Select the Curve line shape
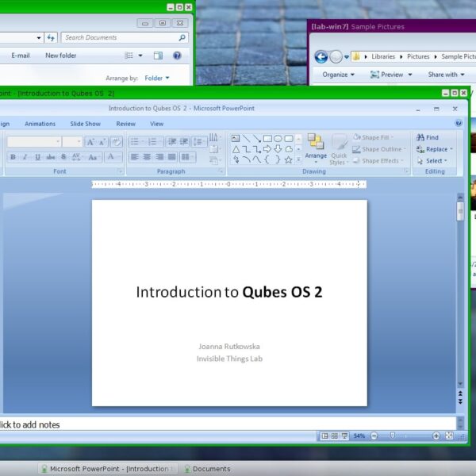Screen dimensions: 476x476 pos(257,159)
